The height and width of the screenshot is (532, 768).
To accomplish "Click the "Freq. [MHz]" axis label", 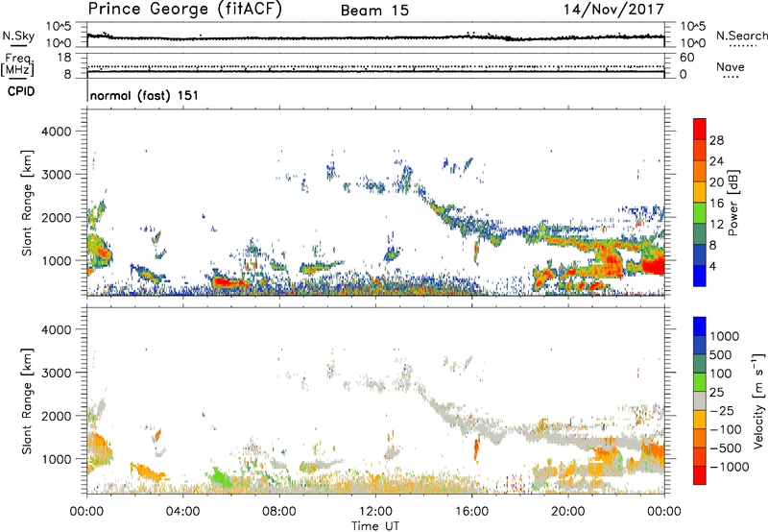I will click(18, 65).
